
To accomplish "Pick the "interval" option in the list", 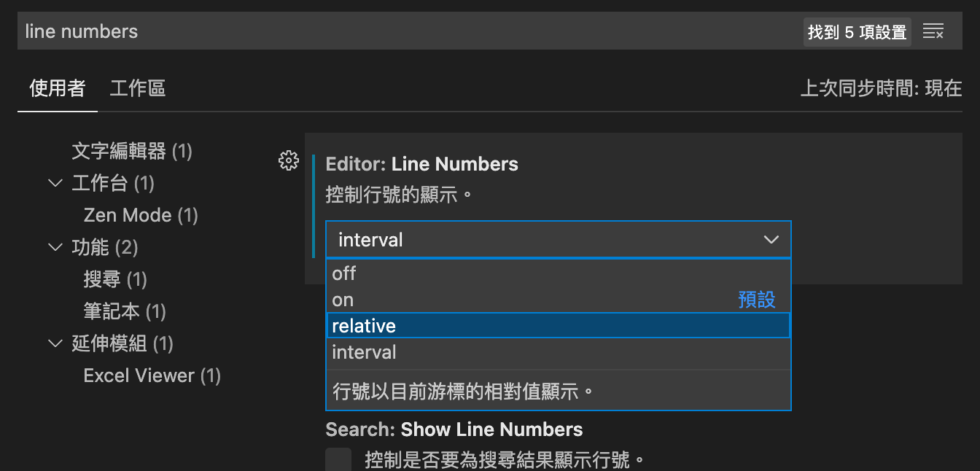I will click(x=364, y=352).
